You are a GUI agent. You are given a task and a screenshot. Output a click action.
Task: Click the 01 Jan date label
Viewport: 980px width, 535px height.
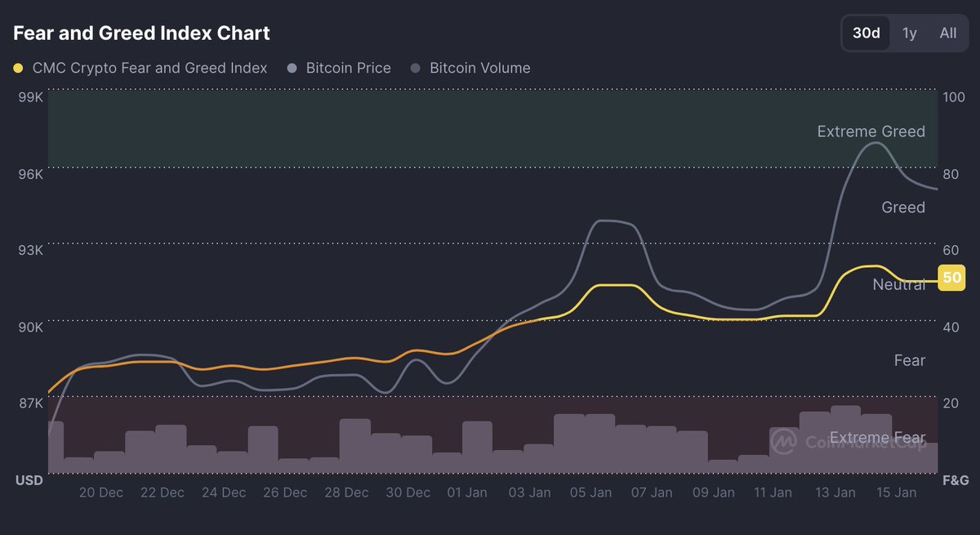[467, 493]
